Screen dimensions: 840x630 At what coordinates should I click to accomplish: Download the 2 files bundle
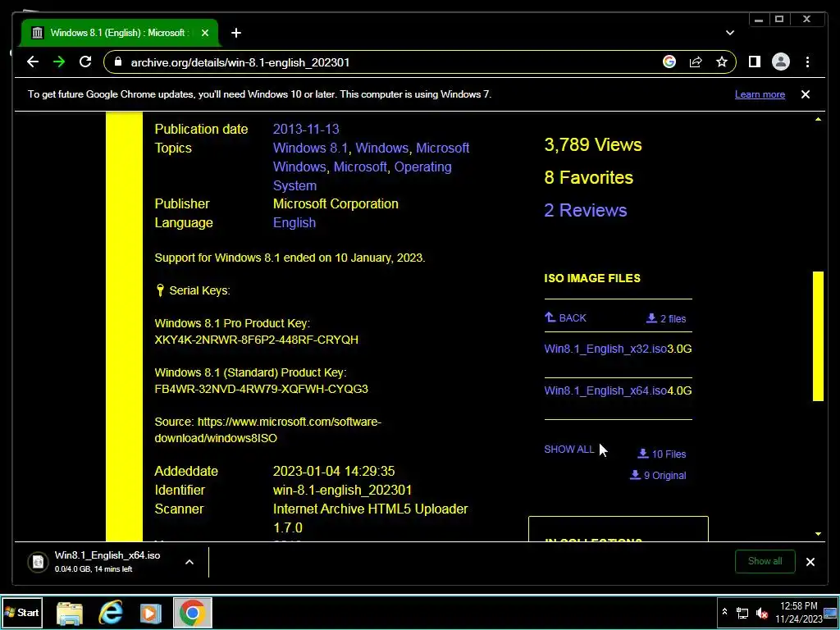pyautogui.click(x=666, y=319)
